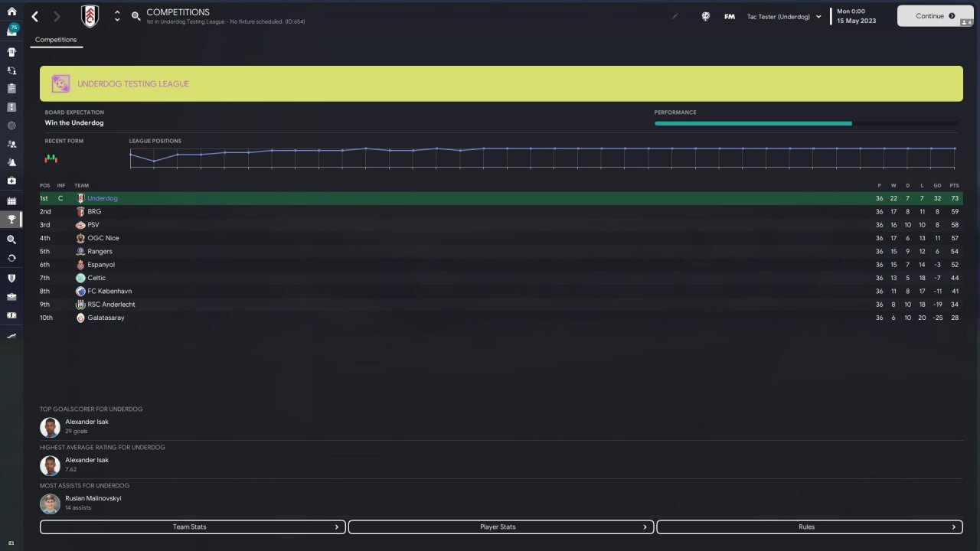980x551 pixels.
Task: Open the Player Stats panel
Action: [x=501, y=527]
